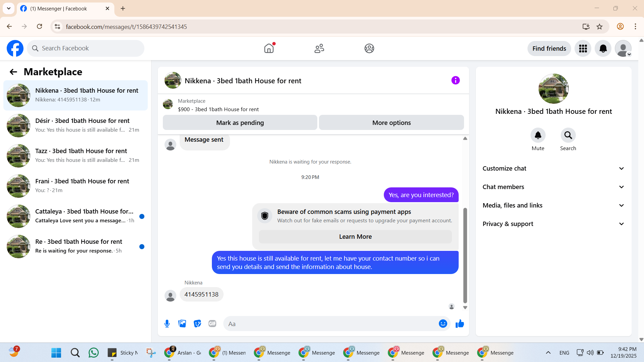Open the grid Menu icon

pos(583,49)
